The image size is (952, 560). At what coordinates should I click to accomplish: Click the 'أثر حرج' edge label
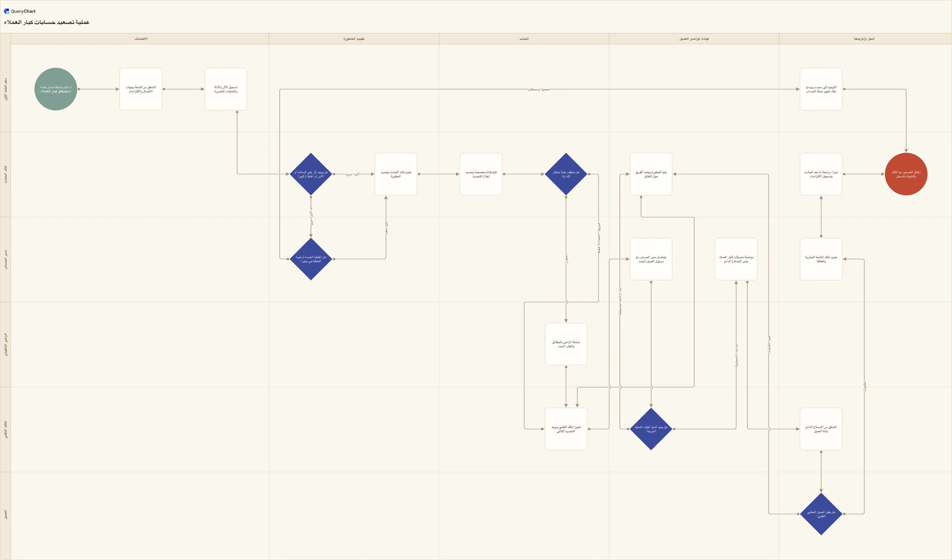[353, 174]
